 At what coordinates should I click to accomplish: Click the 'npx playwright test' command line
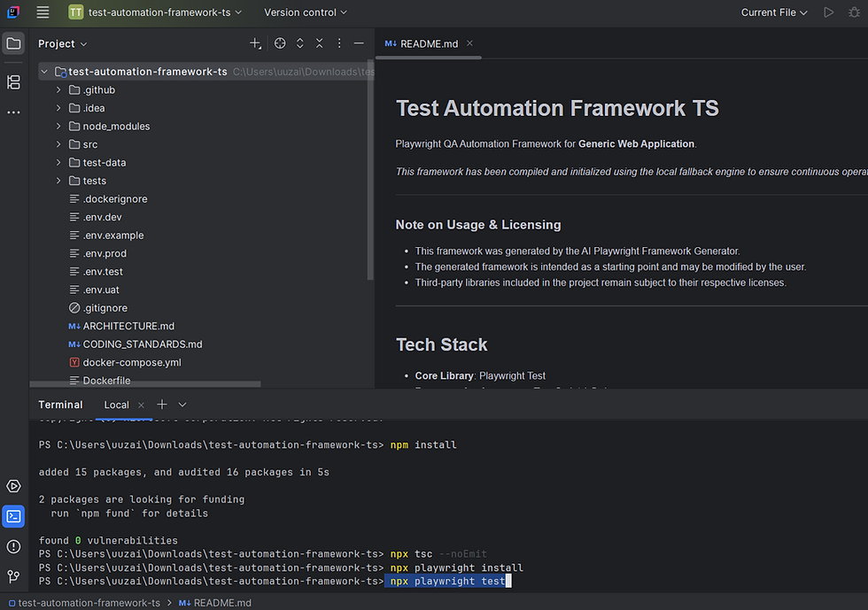(448, 581)
